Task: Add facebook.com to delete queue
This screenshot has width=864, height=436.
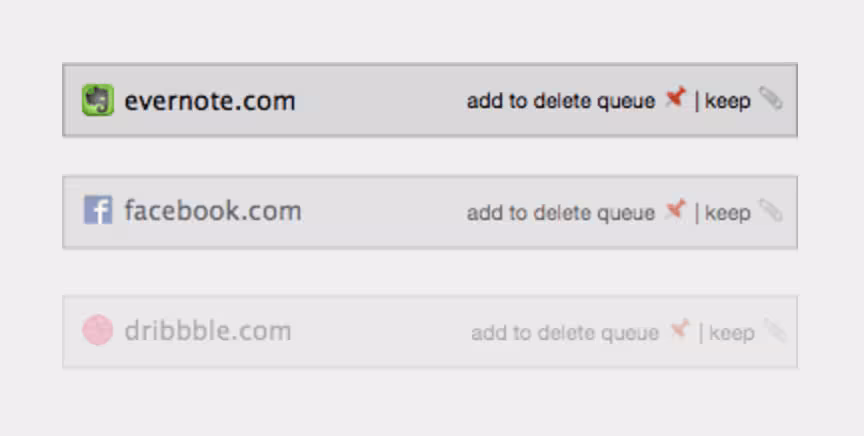Action: pos(561,213)
